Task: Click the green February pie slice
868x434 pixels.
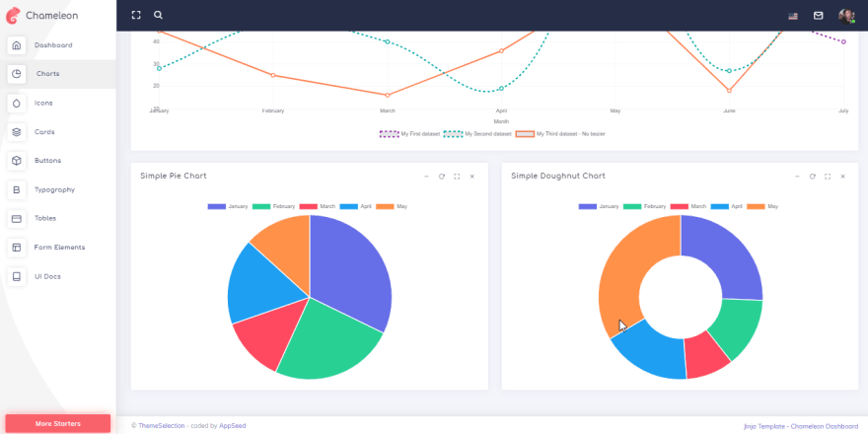Action: (326, 343)
